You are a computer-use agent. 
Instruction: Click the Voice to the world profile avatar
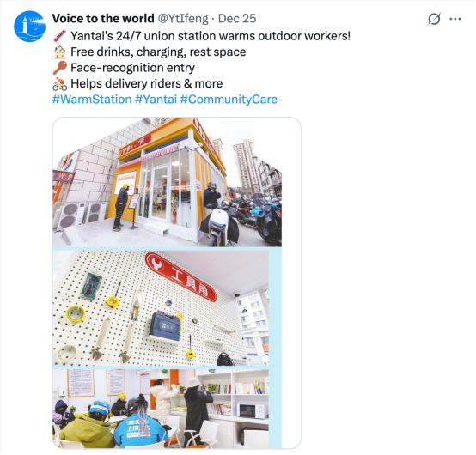tap(29, 27)
